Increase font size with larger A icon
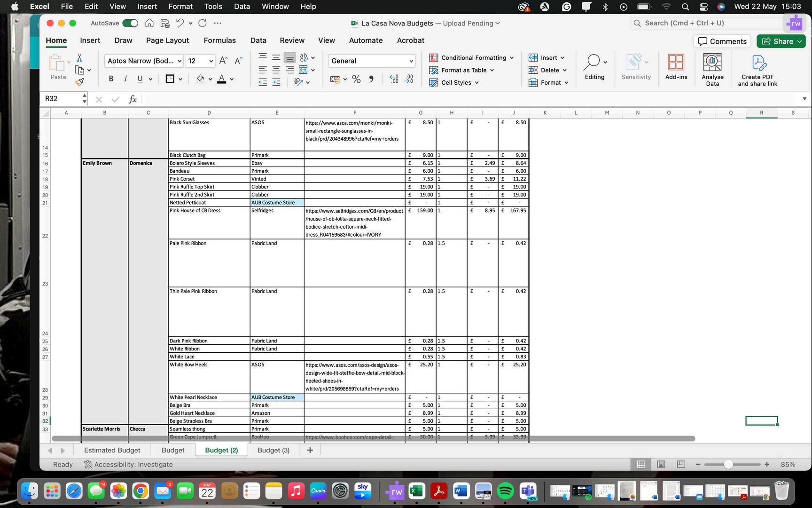 [224, 61]
